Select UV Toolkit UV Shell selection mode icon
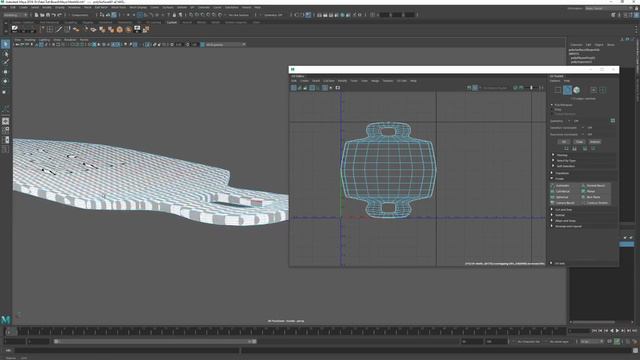Viewport: 640px width, 360px height. 602,90
